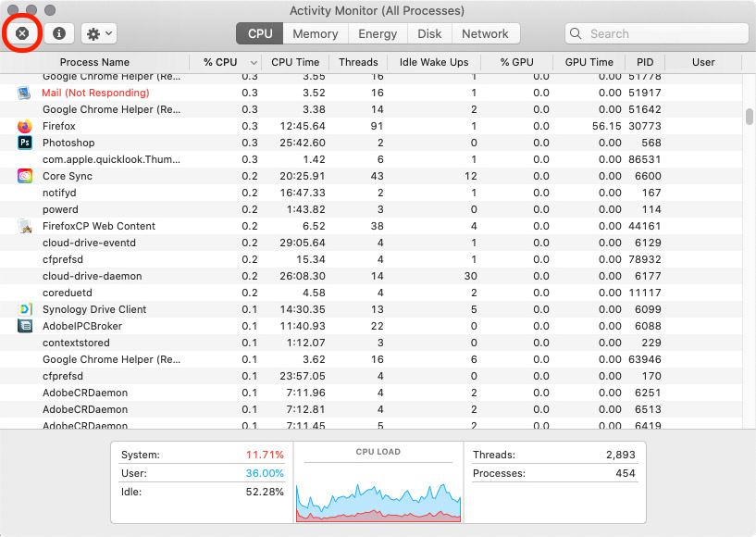Toggle the % CPU sort direction arrow

[254, 63]
